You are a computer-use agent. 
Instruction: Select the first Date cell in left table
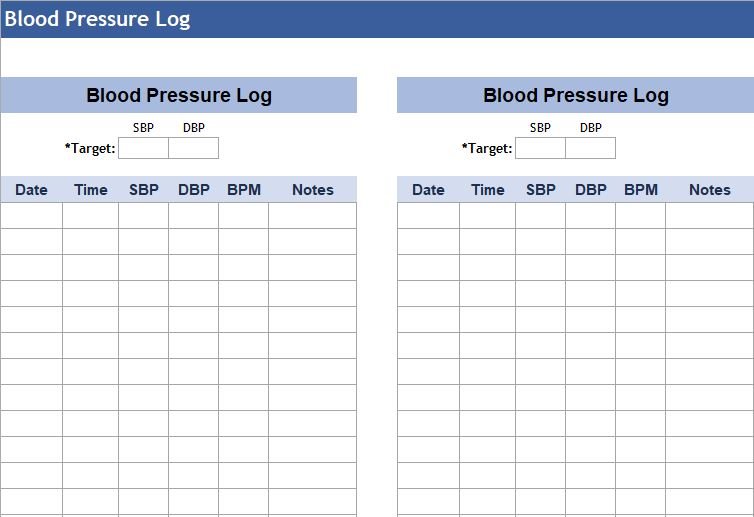coord(31,215)
